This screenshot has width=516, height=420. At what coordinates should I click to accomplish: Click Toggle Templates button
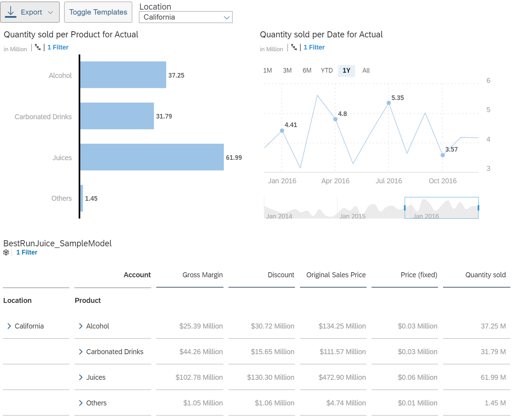98,12
